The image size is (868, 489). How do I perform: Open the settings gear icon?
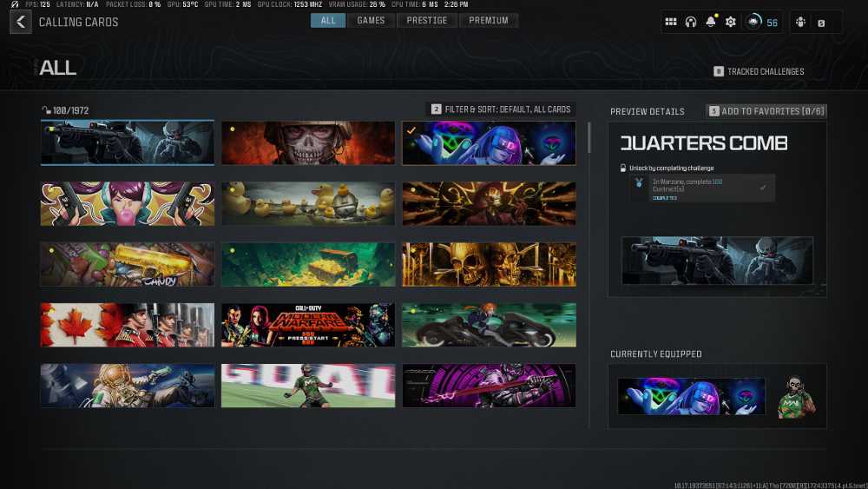click(x=731, y=23)
